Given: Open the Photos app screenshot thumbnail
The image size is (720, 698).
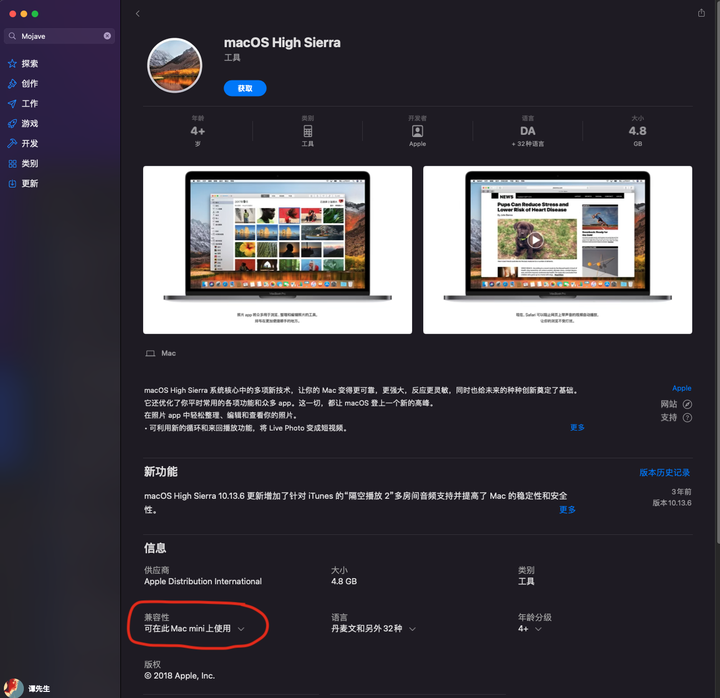Looking at the screenshot, I should coord(277,250).
